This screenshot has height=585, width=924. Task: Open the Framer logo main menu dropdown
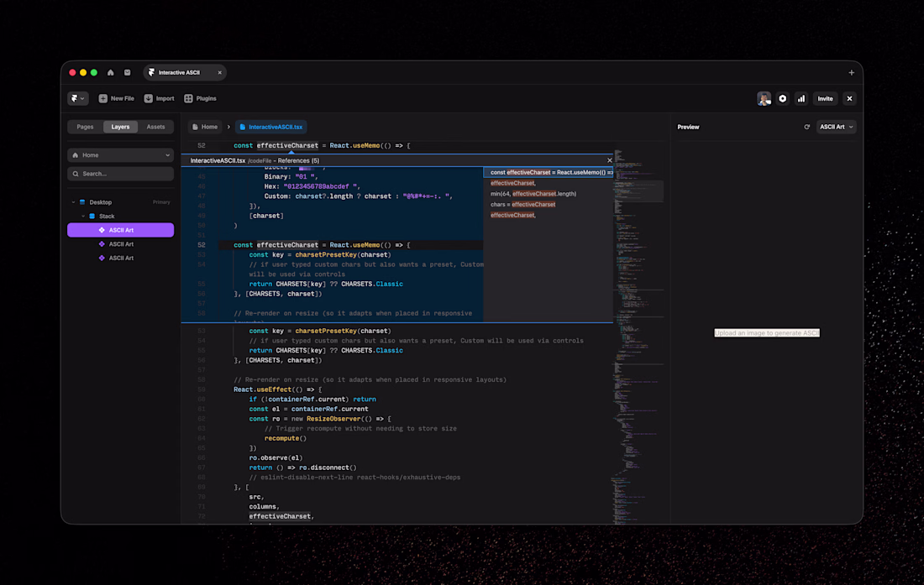(x=78, y=98)
